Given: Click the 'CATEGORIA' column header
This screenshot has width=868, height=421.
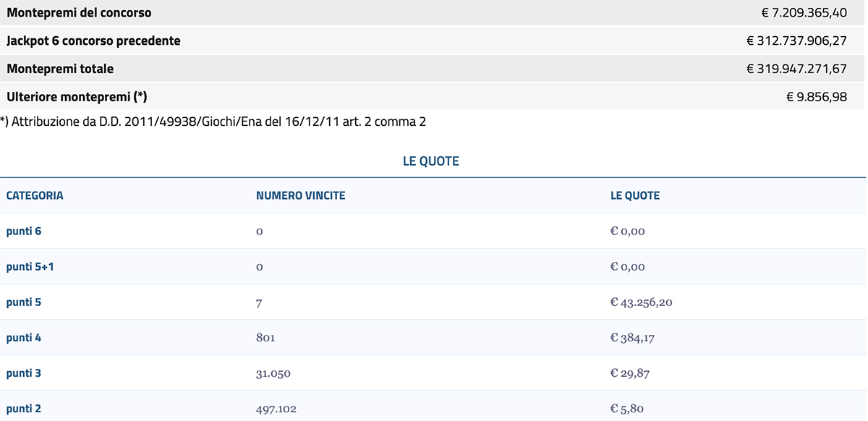Looking at the screenshot, I should coord(35,195).
